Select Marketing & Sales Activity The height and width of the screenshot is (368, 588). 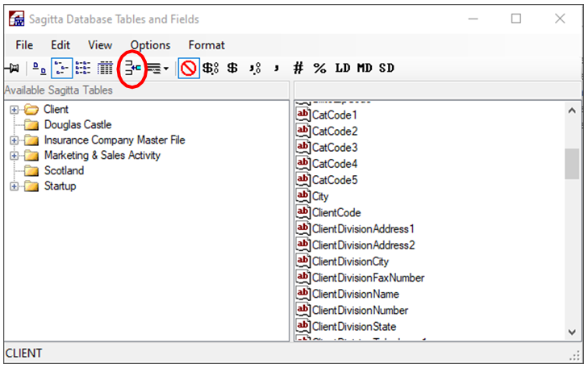[102, 155]
